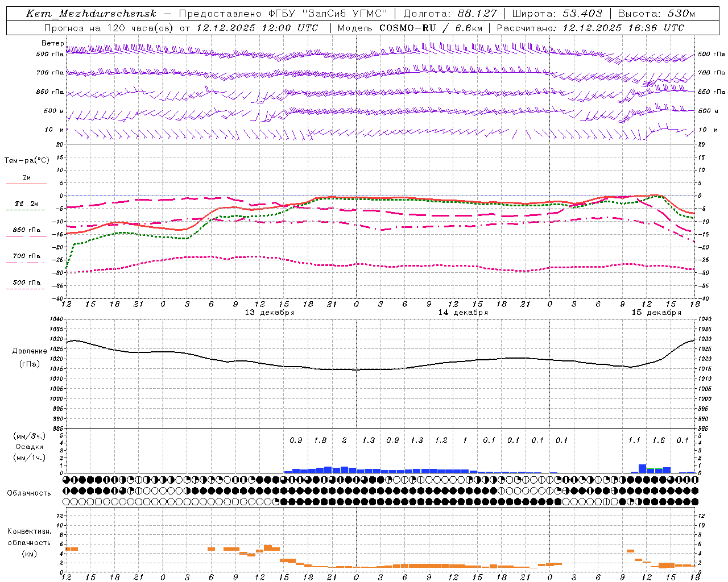Click the 15 декабря date label

(x=656, y=313)
